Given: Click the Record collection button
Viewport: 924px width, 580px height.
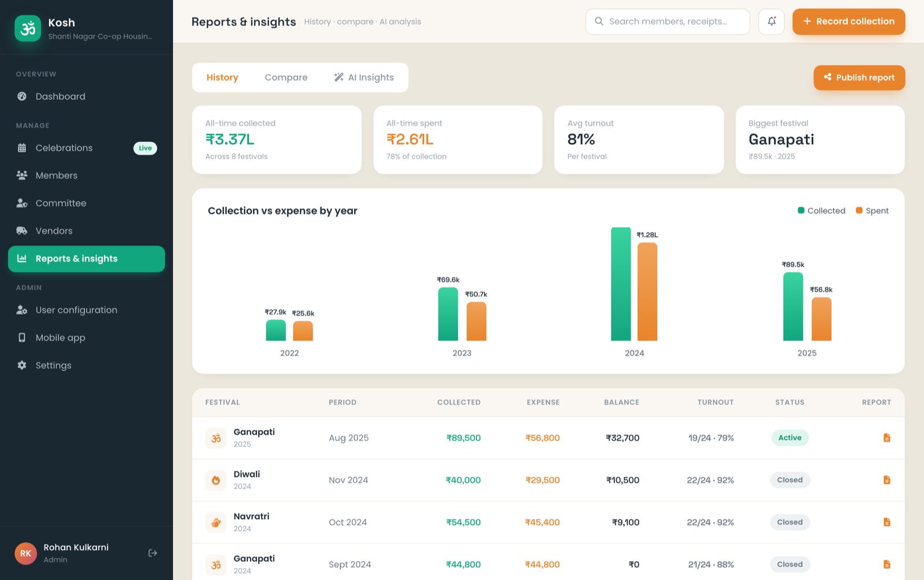Looking at the screenshot, I should pyautogui.click(x=848, y=21).
